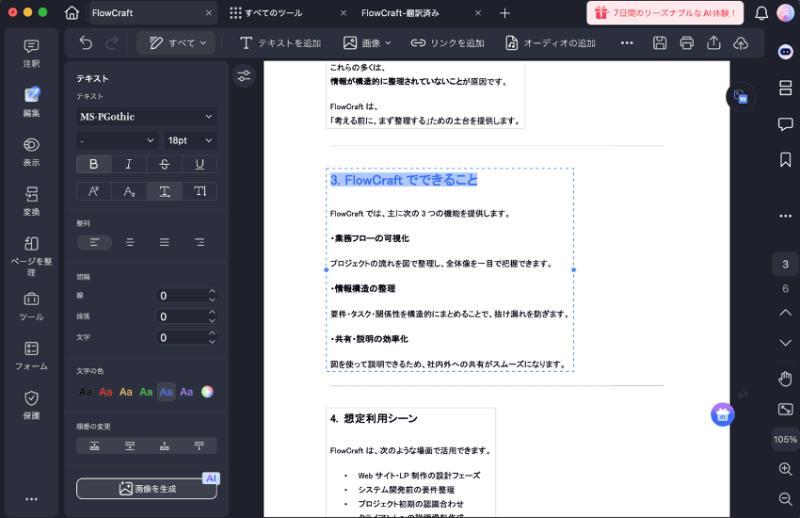Screen dimensions: 800x518
Task: Click the undo arrow in toolbar
Action: point(86,43)
